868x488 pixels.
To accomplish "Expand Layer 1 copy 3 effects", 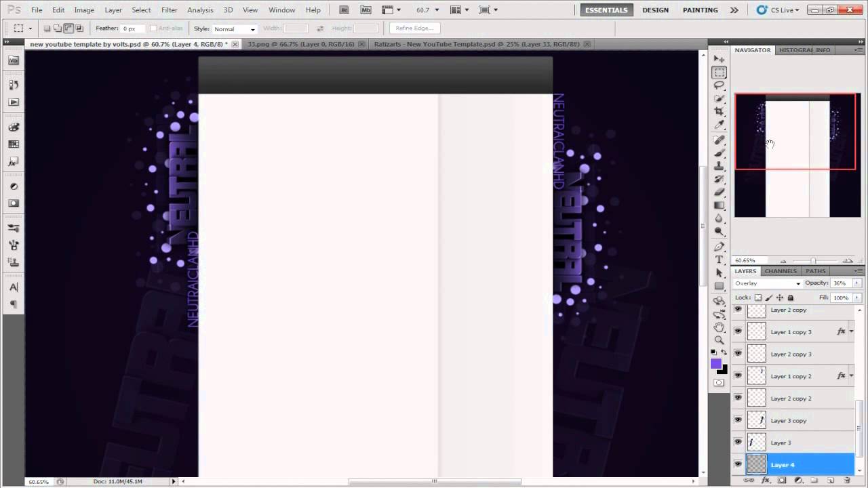I will click(x=851, y=331).
